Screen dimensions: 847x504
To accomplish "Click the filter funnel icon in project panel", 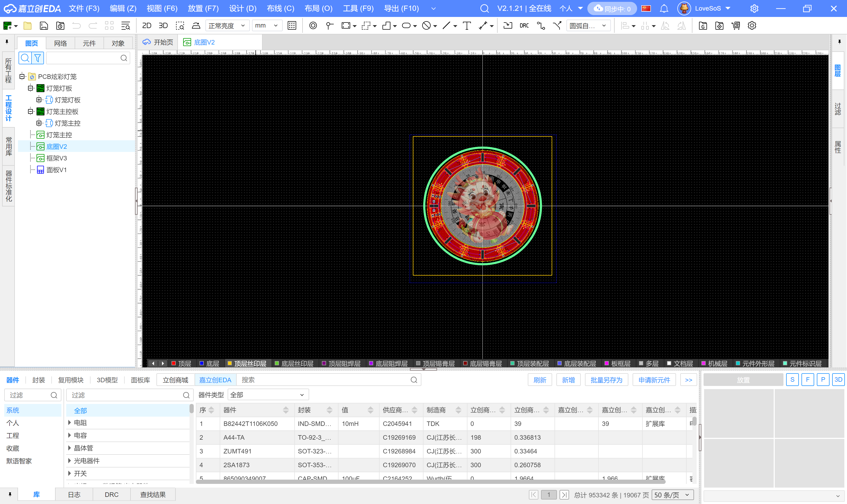I will click(x=38, y=58).
